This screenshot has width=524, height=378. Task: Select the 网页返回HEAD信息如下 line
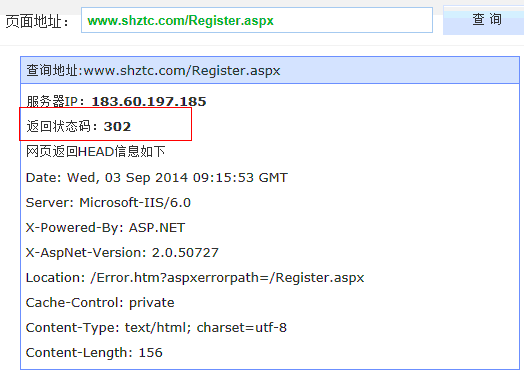coord(96,152)
